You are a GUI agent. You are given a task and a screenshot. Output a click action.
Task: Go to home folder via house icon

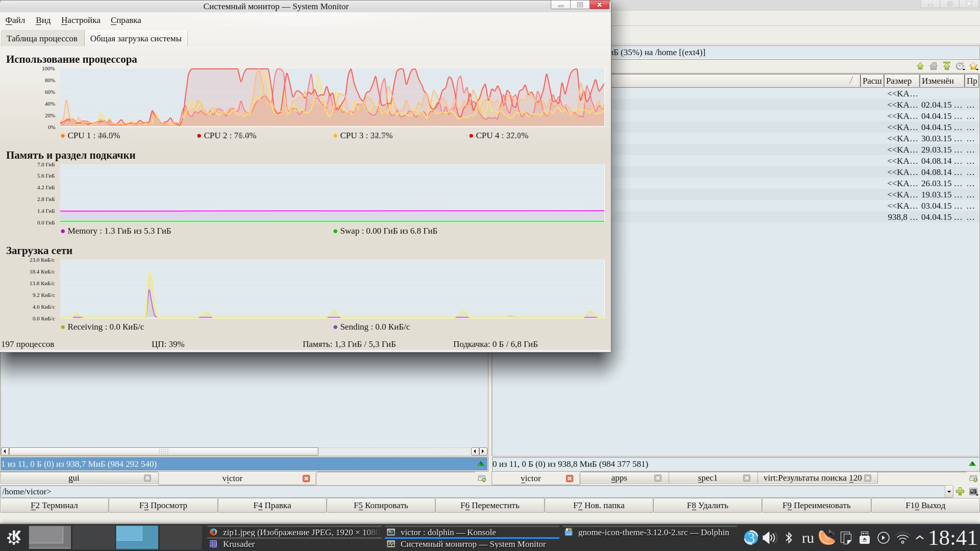[934, 66]
